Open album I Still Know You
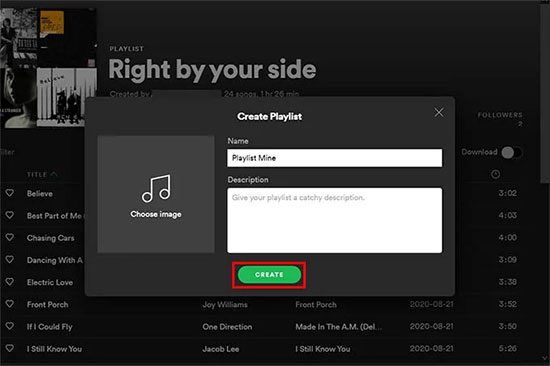This screenshot has width=550, height=366. pyautogui.click(x=323, y=349)
